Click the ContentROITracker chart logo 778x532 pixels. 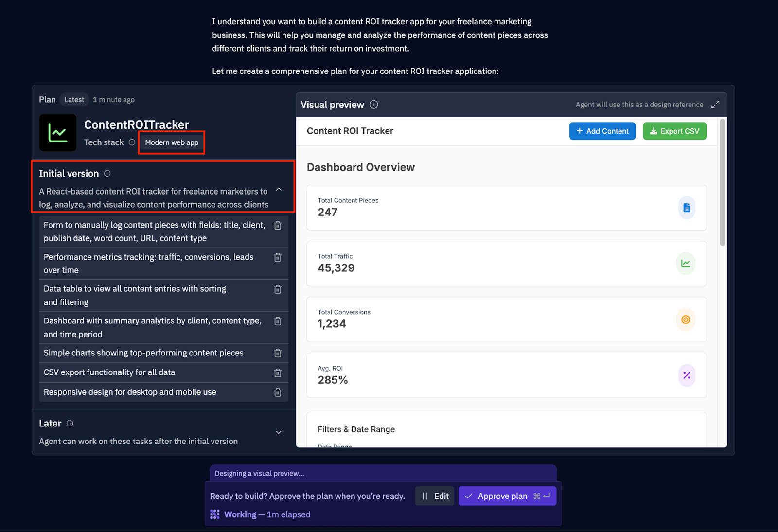[x=58, y=133]
